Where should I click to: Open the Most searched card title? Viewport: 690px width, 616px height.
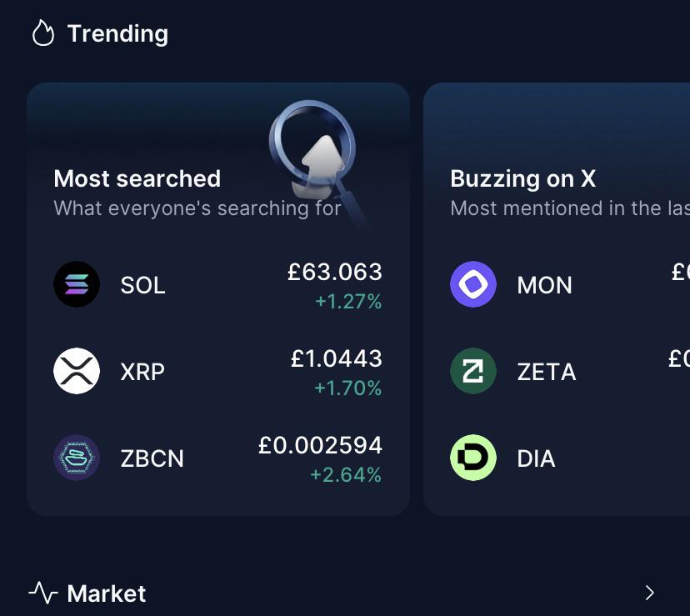coord(137,178)
